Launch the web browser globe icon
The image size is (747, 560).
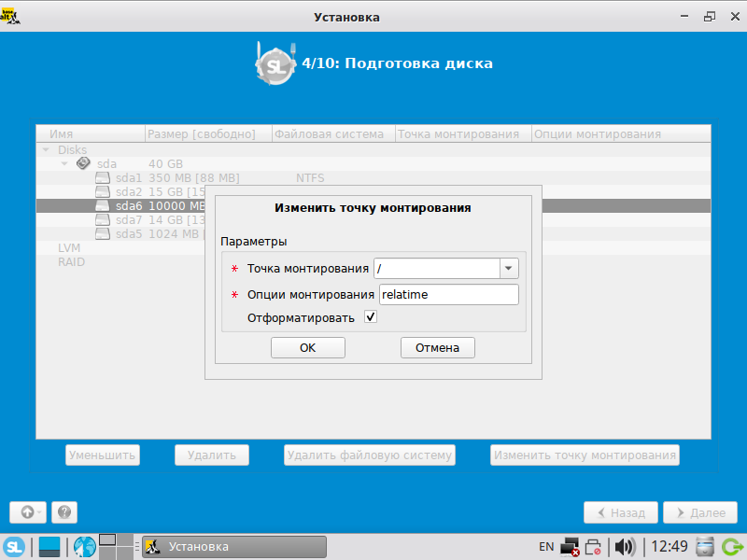coord(85,547)
